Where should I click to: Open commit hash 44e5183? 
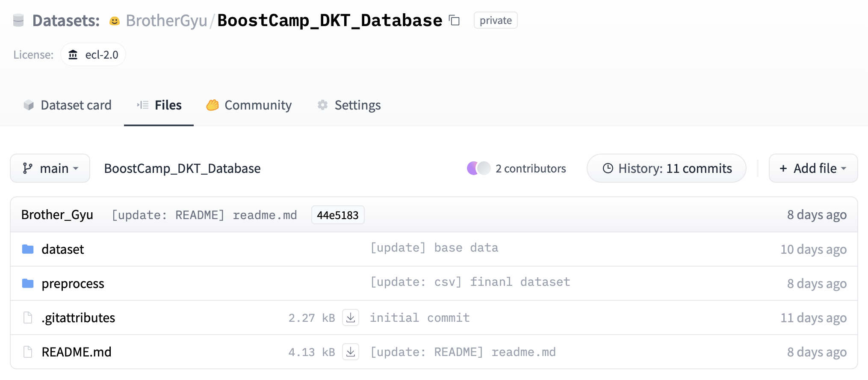tap(338, 215)
